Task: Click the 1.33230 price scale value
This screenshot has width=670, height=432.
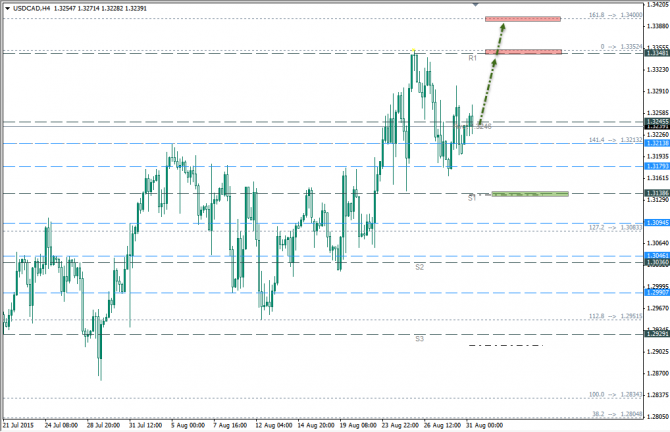Action: point(658,69)
